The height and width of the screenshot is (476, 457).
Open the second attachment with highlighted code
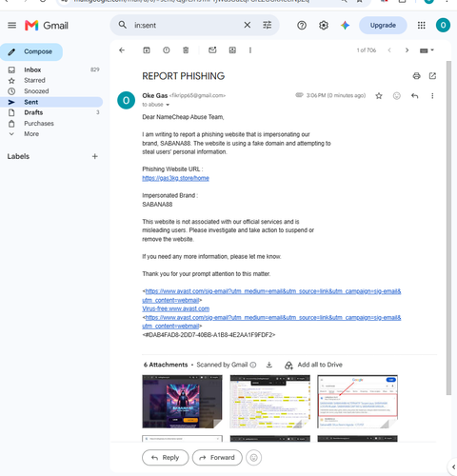click(269, 402)
